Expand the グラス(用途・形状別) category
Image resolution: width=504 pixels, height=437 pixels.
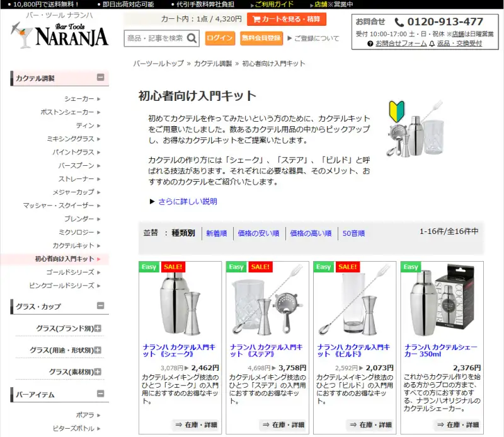[x=98, y=350]
